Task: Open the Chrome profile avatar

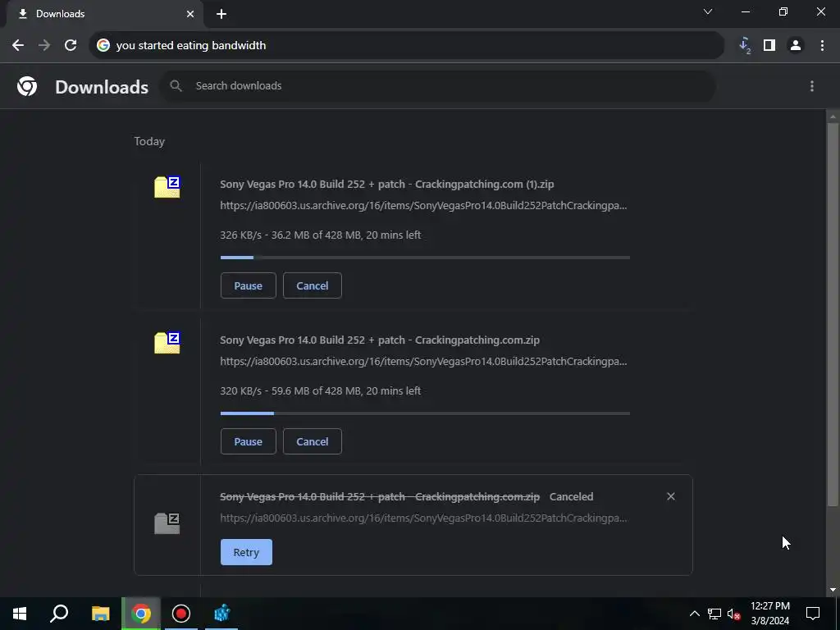Action: (796, 46)
